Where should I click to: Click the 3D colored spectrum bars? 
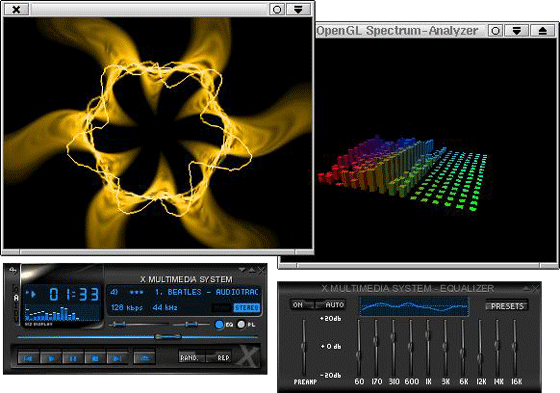click(x=402, y=174)
